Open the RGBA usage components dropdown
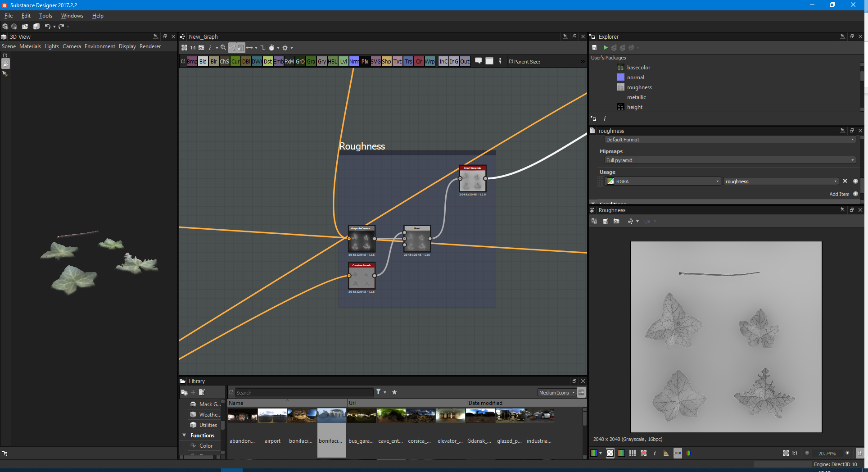 (663, 182)
